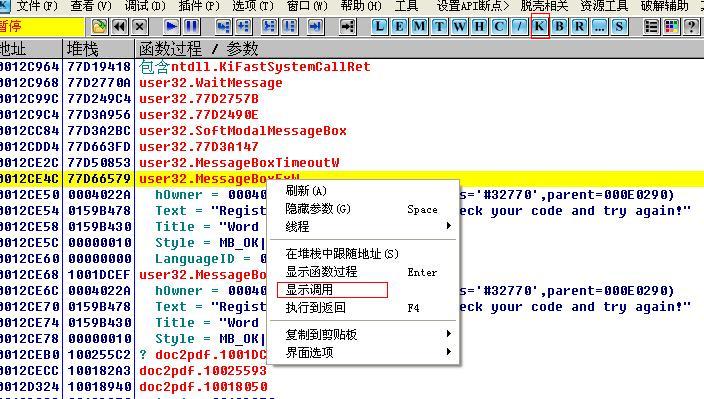Open Call stack with K button
Viewport: 704px width, 399px height.
point(540,26)
